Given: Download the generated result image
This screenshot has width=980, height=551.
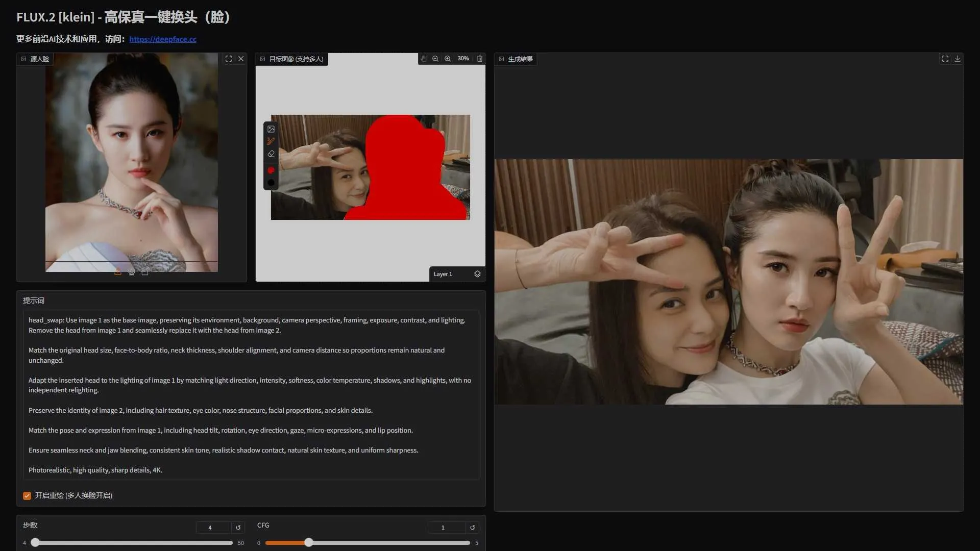Looking at the screenshot, I should click(958, 59).
